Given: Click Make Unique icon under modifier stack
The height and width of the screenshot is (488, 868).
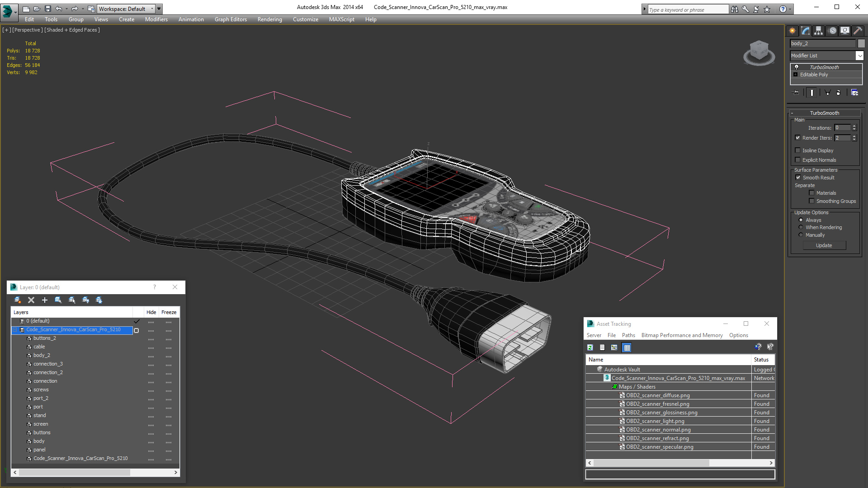Looking at the screenshot, I should (827, 92).
